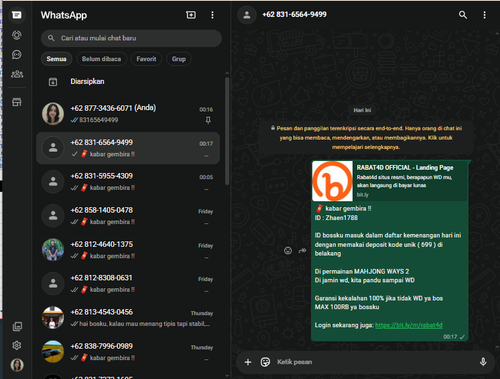The height and width of the screenshot is (379, 500).
Task: Click avatar of the +62 877-3436-6071 chat
Action: pyautogui.click(x=53, y=114)
